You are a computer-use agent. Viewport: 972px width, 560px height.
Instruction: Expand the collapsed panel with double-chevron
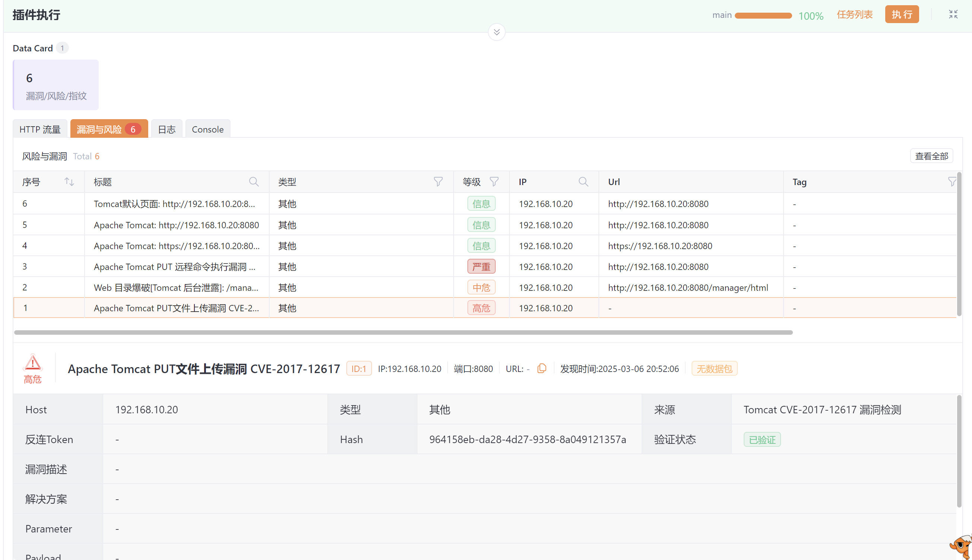[496, 32]
